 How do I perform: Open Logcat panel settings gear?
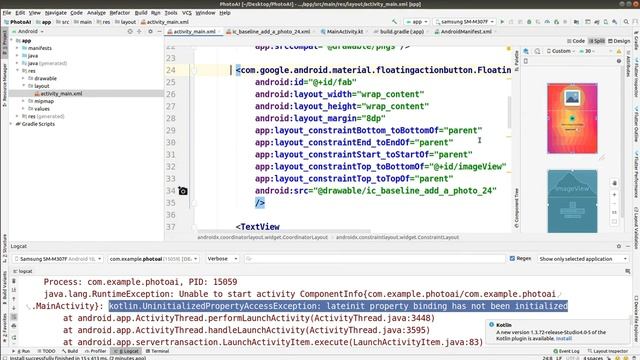tap(619, 246)
